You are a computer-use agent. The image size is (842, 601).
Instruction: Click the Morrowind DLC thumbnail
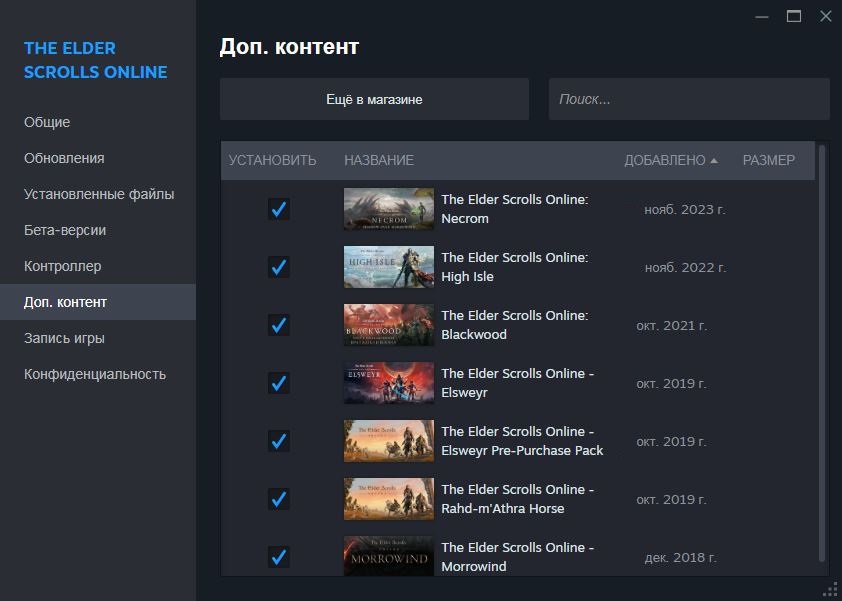(389, 556)
